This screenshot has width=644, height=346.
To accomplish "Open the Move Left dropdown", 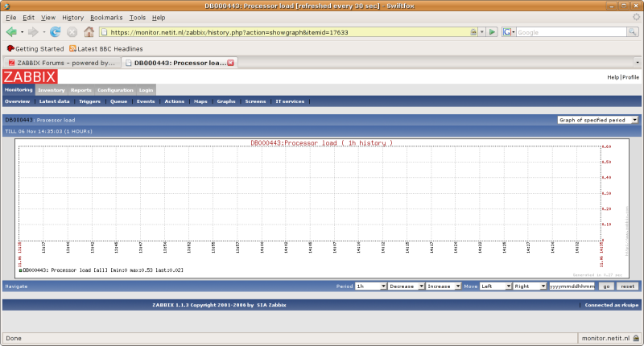I will click(x=496, y=286).
